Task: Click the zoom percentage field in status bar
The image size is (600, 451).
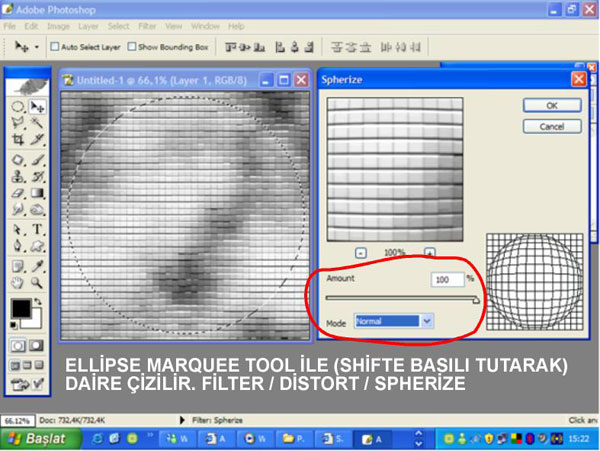Action: point(18,420)
